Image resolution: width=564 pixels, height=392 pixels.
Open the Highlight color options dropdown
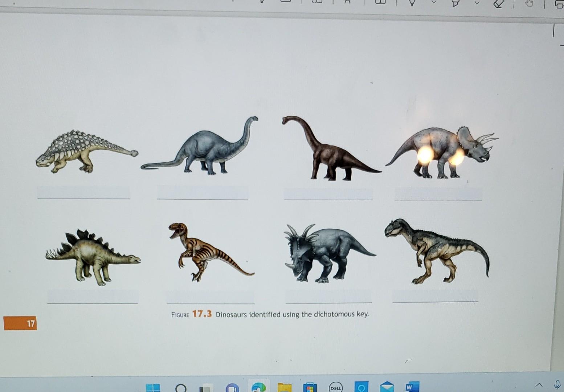tap(478, 3)
